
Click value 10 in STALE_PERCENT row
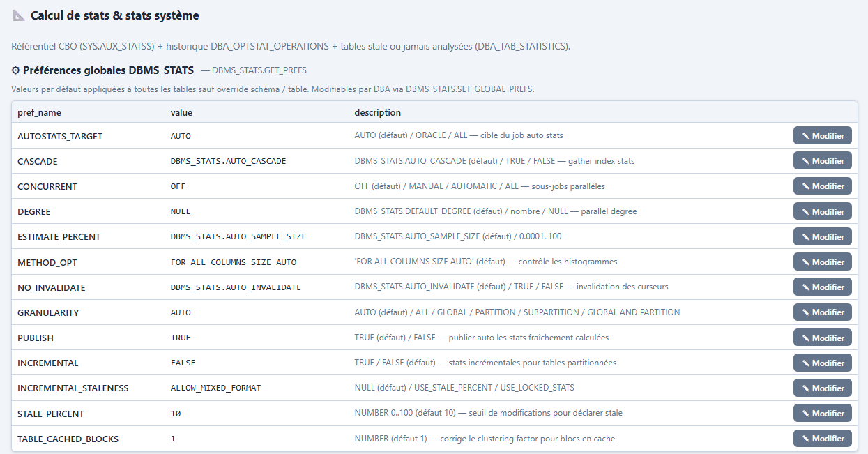(176, 414)
